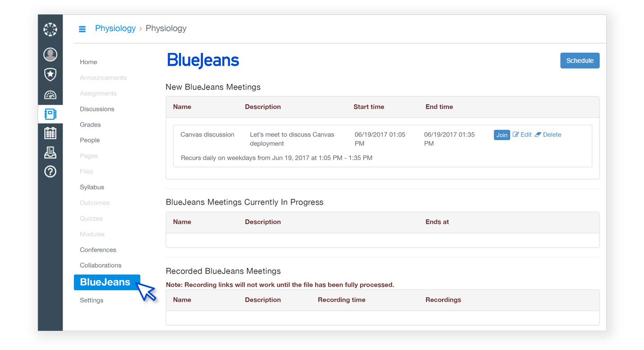
Task: Click the Schedule button
Action: (580, 61)
